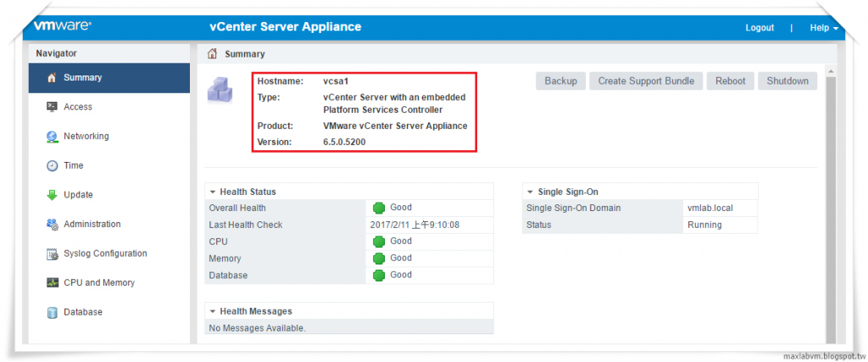Click the Syslog Configuration icon
Viewport: 868px width, 362px height.
pos(52,254)
